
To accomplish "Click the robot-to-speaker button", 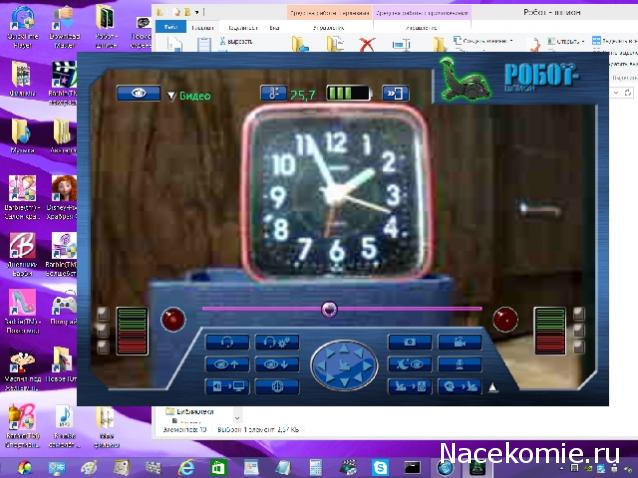I will pyautogui.click(x=410, y=386).
